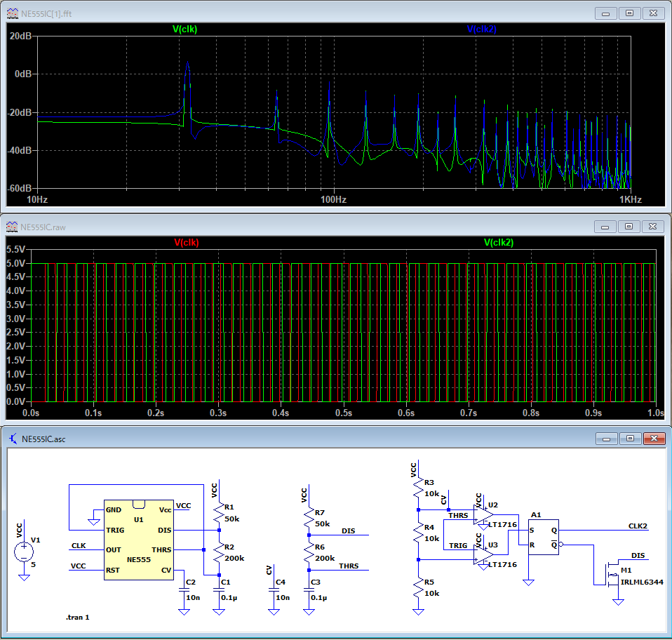
Task: Click the CLK2 net label in schematic
Action: tap(636, 526)
